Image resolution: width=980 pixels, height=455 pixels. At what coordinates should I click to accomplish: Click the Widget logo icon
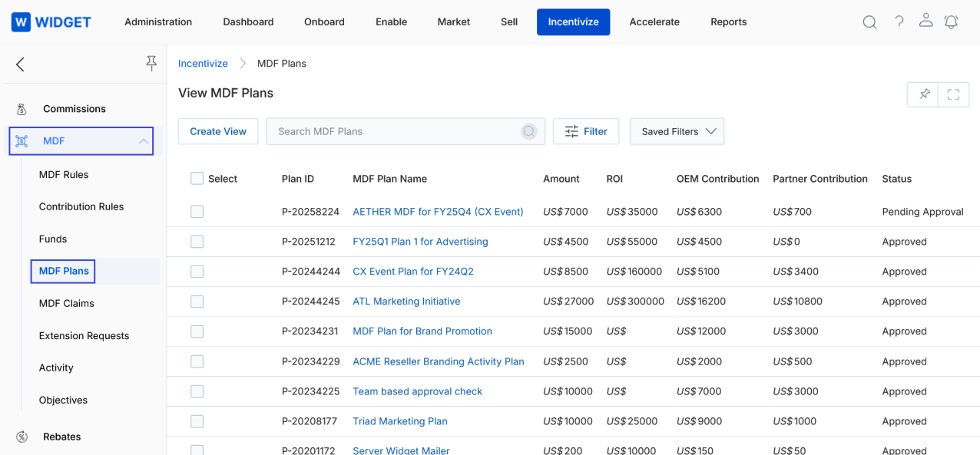(22, 22)
